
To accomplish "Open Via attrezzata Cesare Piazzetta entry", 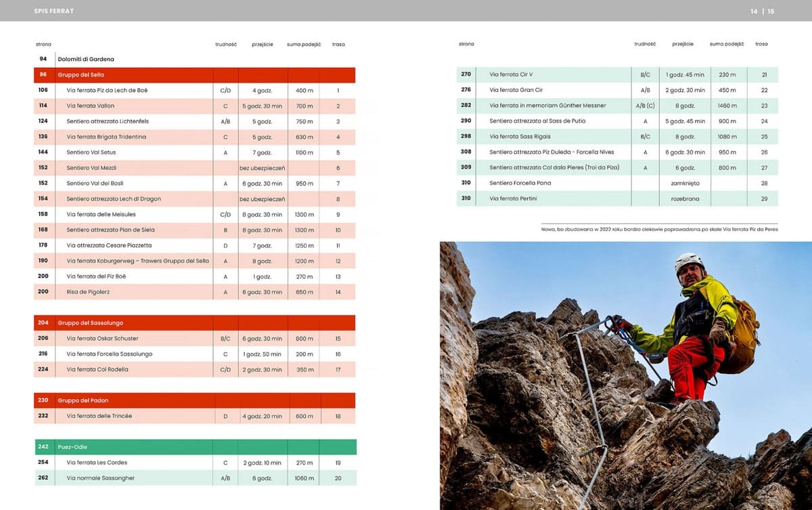I will [109, 245].
